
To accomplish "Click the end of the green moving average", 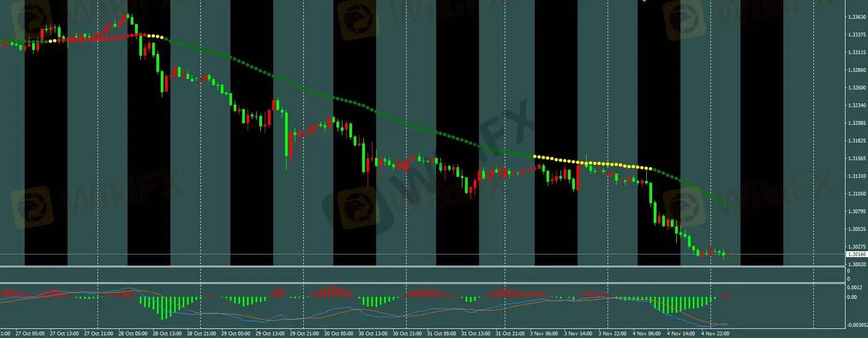I will [x=726, y=204].
